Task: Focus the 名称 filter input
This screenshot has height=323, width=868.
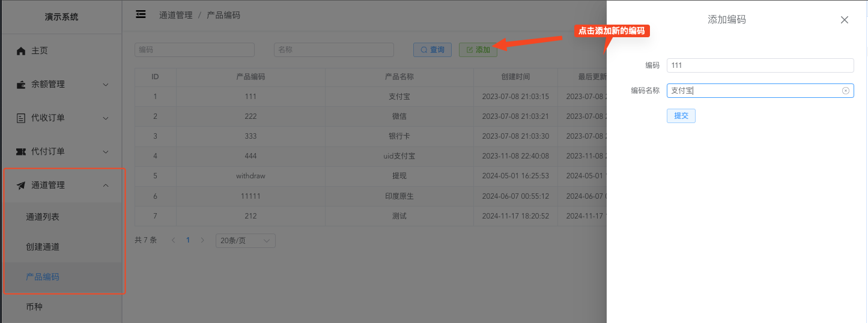Action: point(334,50)
